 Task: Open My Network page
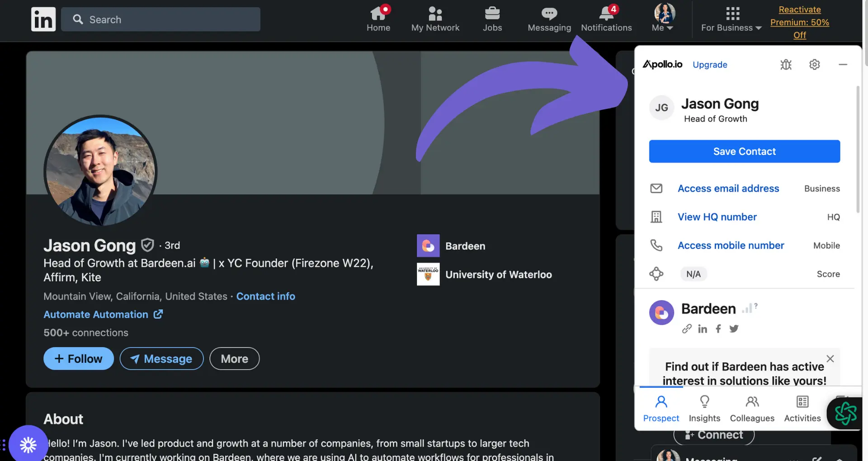[435, 19]
